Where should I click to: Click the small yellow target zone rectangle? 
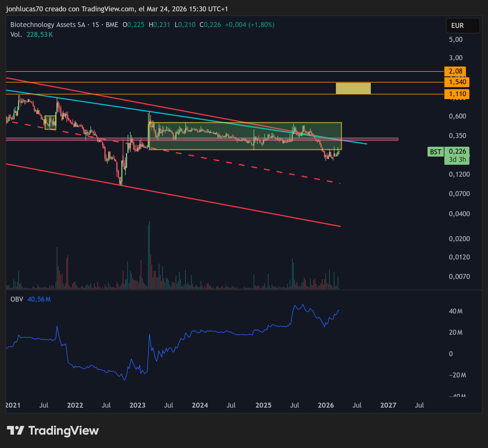[x=353, y=88]
